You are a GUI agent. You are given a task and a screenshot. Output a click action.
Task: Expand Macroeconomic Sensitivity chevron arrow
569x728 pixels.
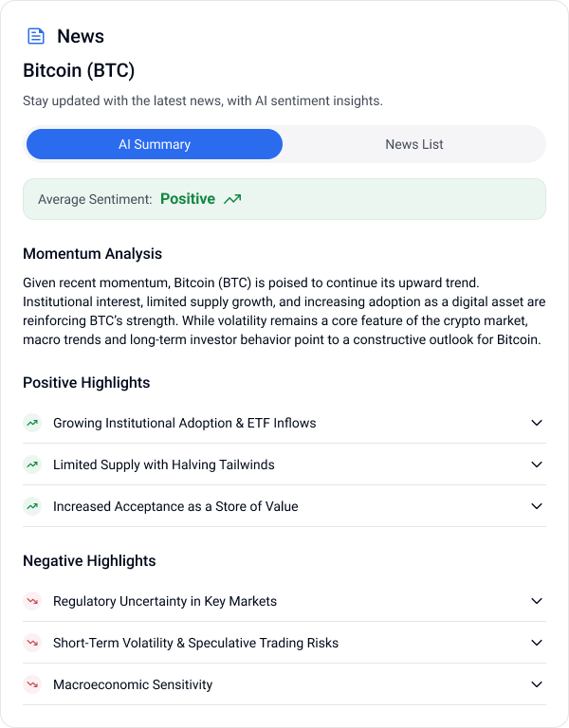click(537, 684)
